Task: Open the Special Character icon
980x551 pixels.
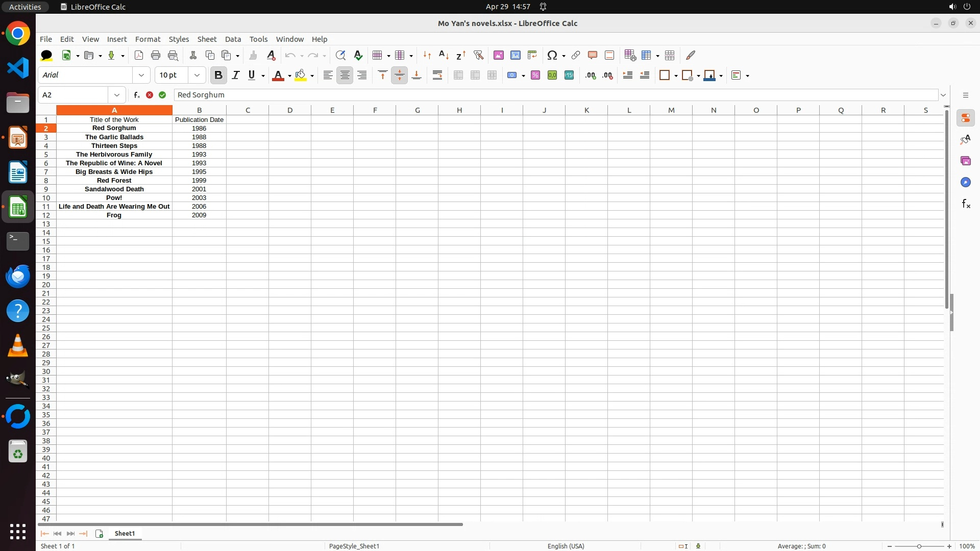Action: pyautogui.click(x=552, y=55)
